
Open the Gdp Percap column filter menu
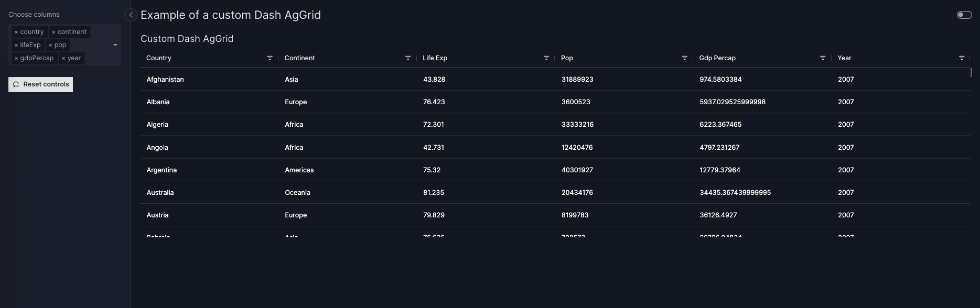[x=823, y=58]
